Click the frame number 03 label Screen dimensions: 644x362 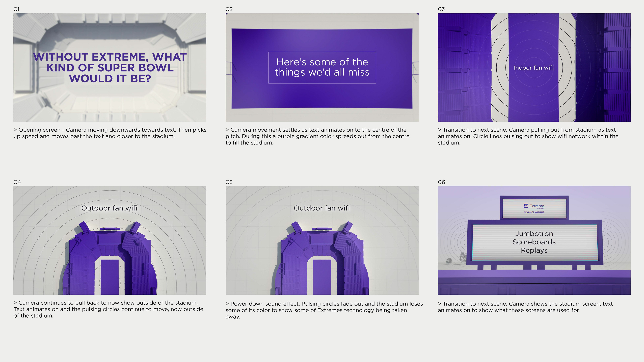click(x=441, y=9)
